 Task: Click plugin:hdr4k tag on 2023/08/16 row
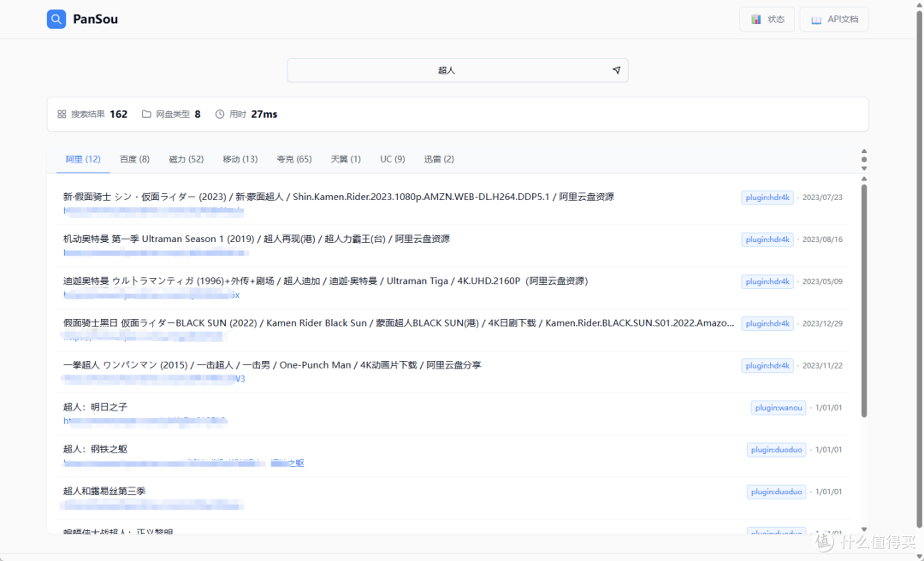[767, 239]
